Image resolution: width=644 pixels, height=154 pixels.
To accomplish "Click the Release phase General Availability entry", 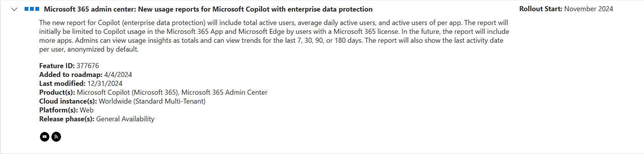I will (x=125, y=119).
